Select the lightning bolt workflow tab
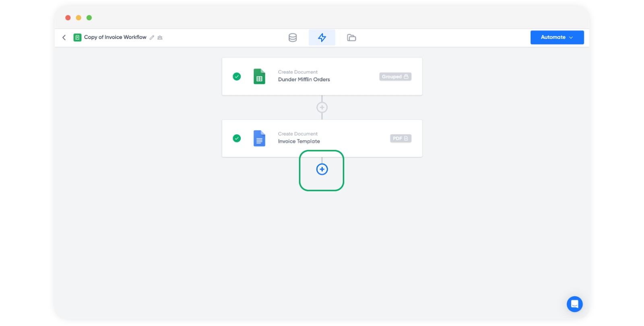The height and width of the screenshot is (326, 644). [x=322, y=37]
